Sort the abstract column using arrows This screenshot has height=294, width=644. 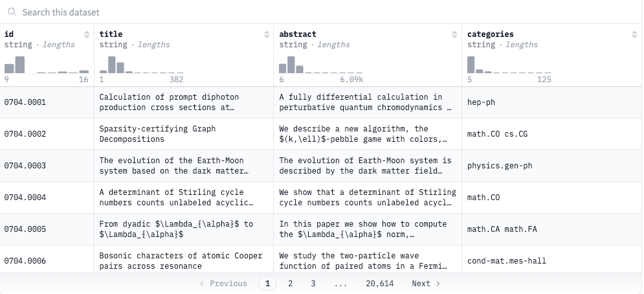tap(454, 34)
